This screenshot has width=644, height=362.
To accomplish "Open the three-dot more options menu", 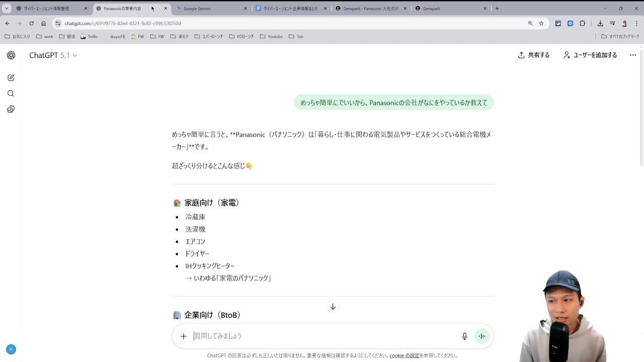I will coord(632,55).
